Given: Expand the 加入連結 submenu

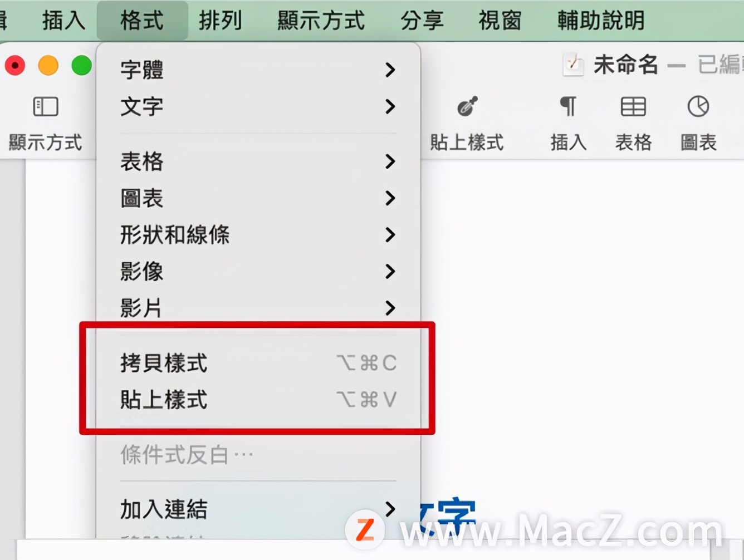Looking at the screenshot, I should coord(258,509).
